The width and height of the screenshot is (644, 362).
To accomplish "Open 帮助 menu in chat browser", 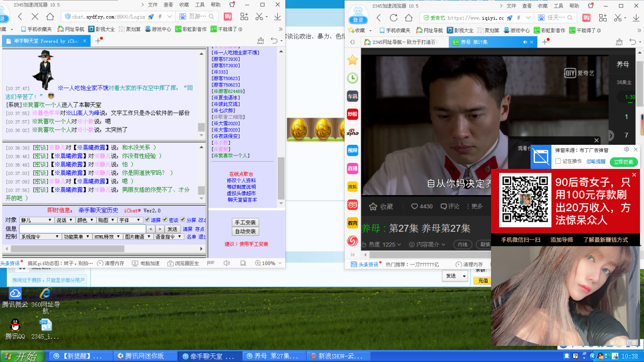I will pos(215,5).
